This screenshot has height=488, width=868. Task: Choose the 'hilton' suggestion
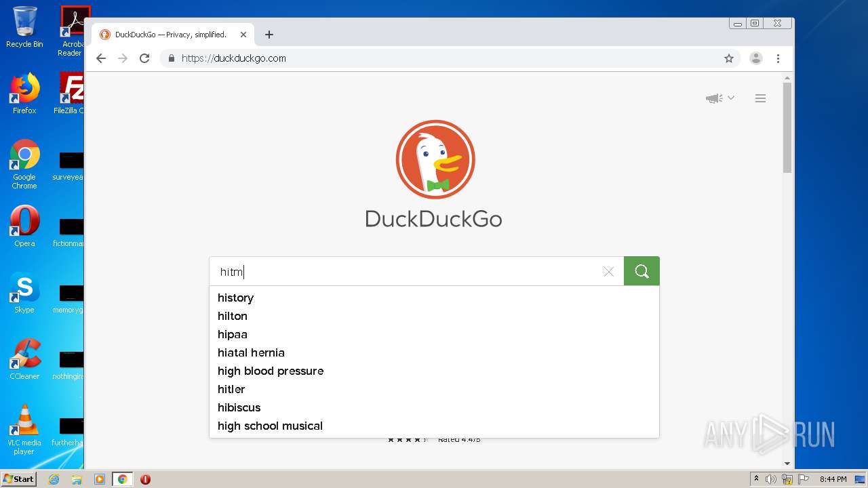point(434,316)
